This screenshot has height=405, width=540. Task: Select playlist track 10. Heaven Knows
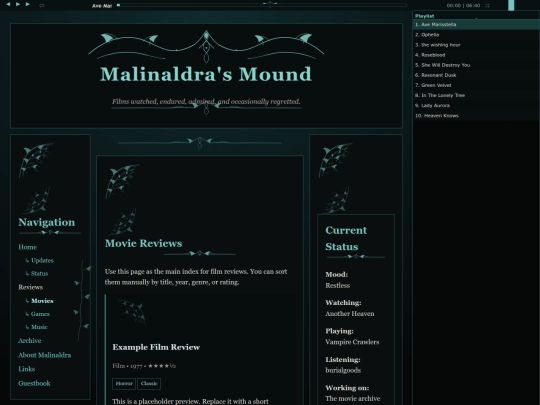point(476,115)
